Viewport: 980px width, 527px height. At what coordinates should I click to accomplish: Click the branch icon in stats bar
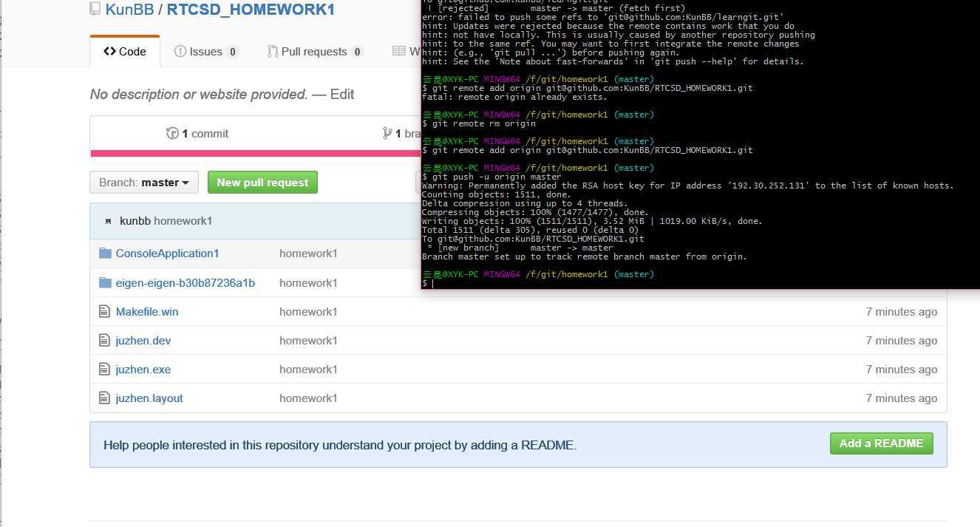point(387,133)
